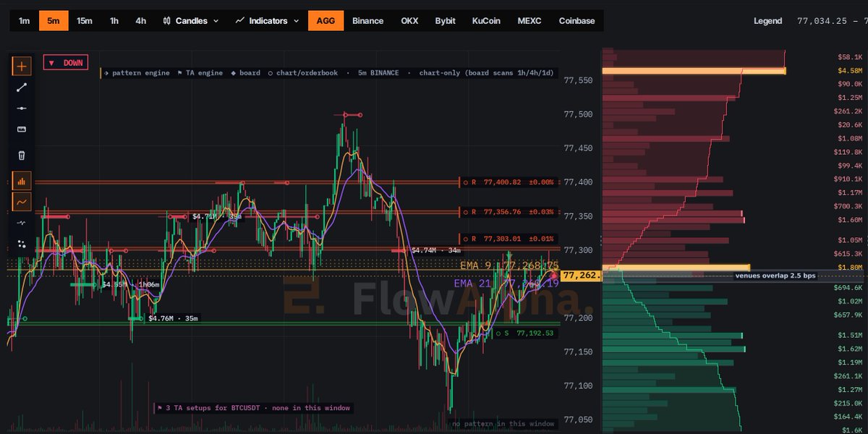Select resistance label R 77,303.01
The height and width of the screenshot is (434, 868).
click(508, 239)
